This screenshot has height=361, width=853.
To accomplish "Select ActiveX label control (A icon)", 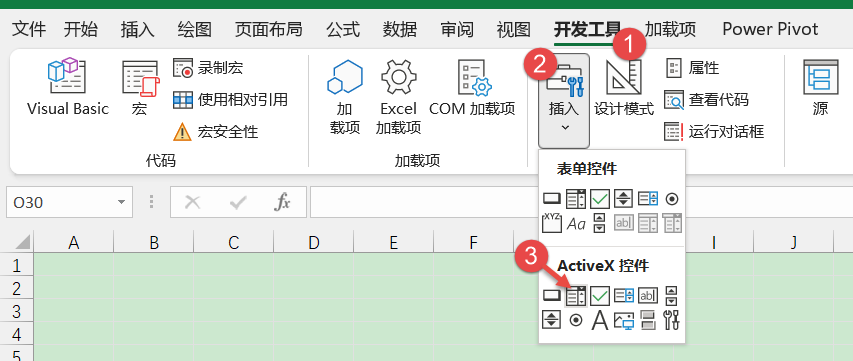I will coord(599,320).
